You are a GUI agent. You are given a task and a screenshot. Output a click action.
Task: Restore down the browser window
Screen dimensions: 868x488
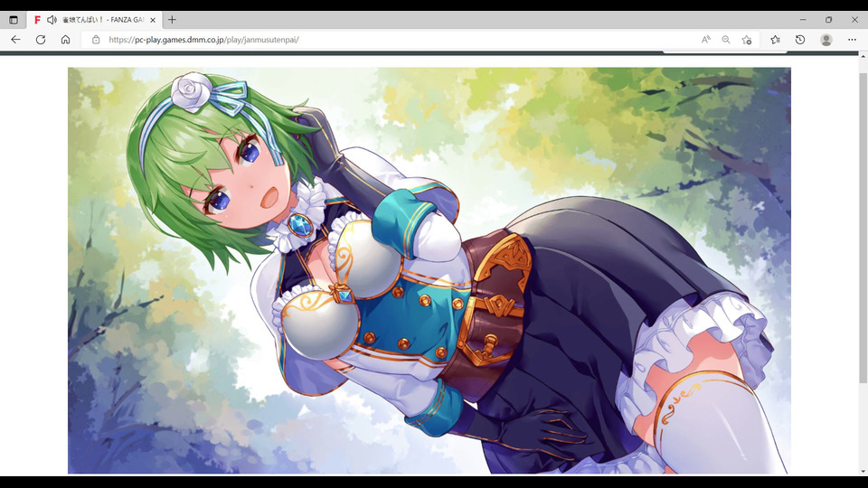[829, 20]
